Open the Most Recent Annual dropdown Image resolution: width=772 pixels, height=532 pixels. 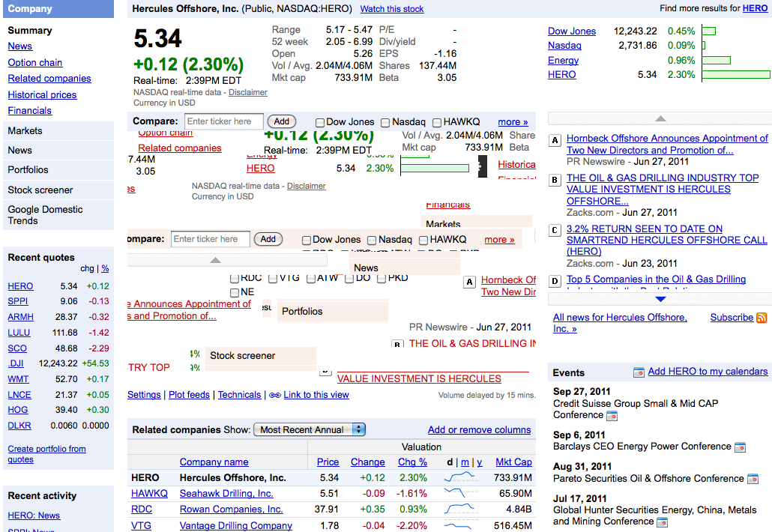pyautogui.click(x=310, y=429)
